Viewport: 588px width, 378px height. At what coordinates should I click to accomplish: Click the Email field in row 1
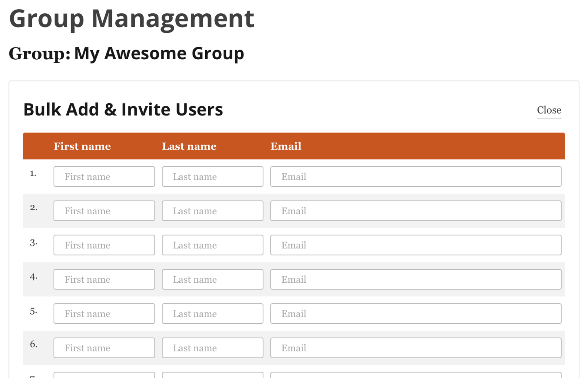[x=415, y=176]
